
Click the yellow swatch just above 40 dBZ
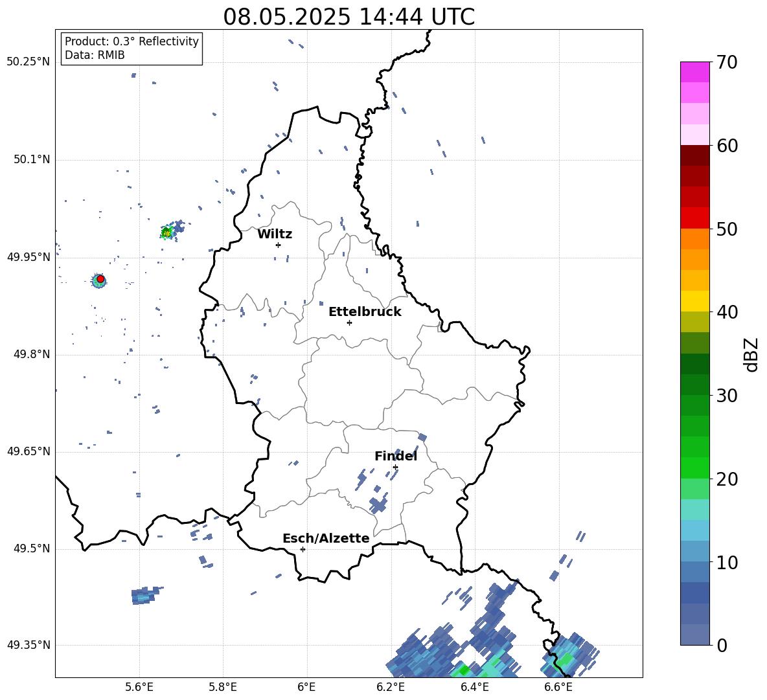click(x=694, y=301)
